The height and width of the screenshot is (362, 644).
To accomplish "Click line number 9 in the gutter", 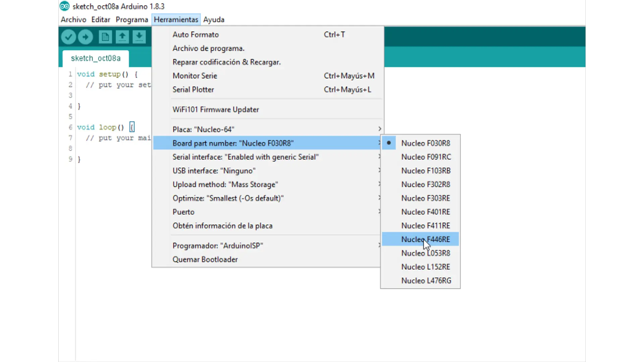I will [70, 159].
